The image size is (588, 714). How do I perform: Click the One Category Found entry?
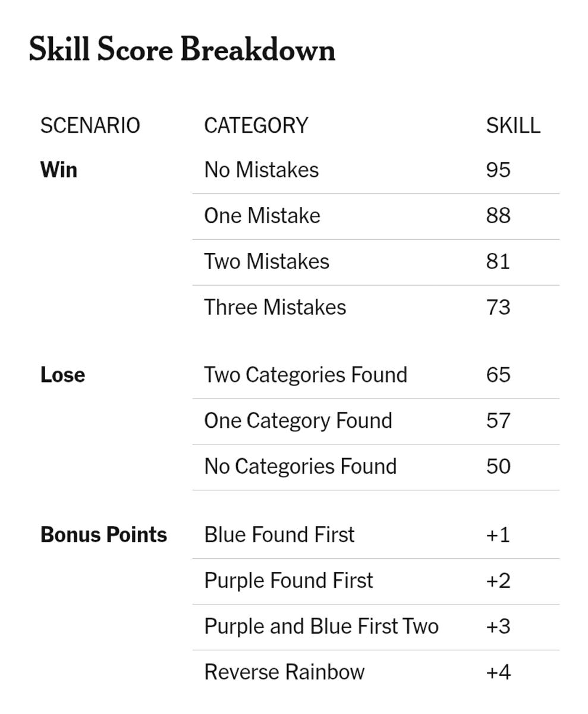tap(298, 421)
